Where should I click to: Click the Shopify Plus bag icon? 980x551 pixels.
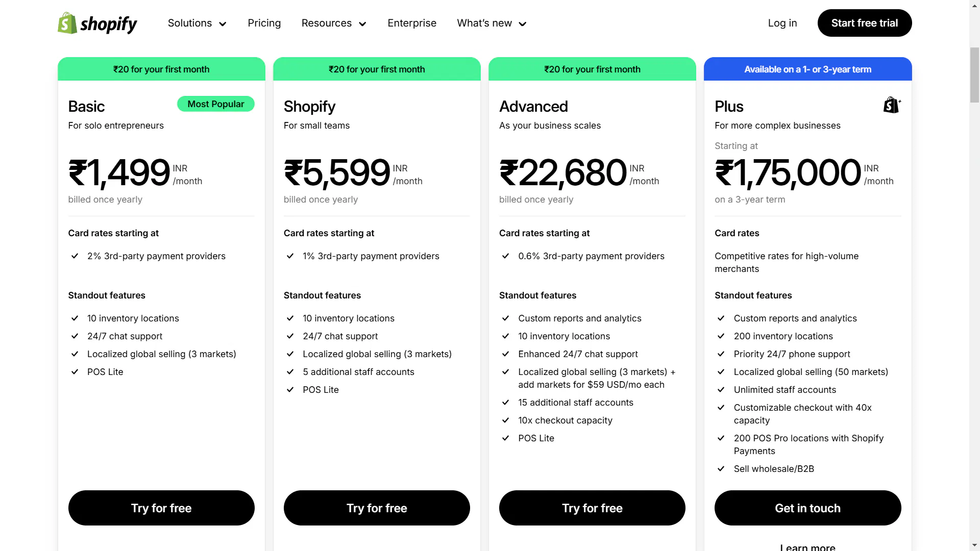(x=892, y=105)
